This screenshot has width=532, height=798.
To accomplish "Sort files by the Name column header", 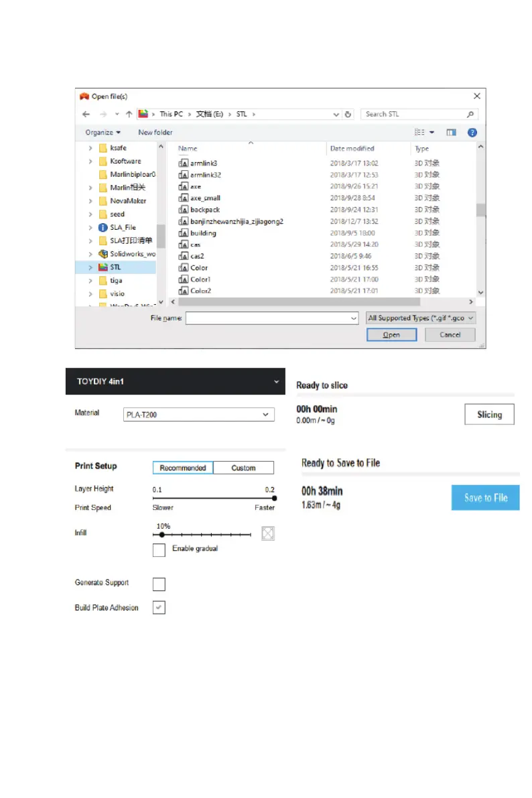I will click(188, 149).
